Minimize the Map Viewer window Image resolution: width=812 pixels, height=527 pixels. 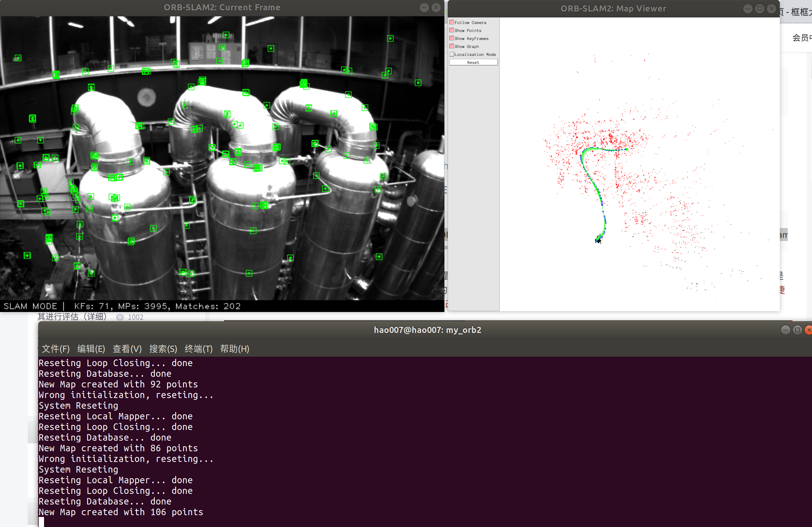click(748, 9)
